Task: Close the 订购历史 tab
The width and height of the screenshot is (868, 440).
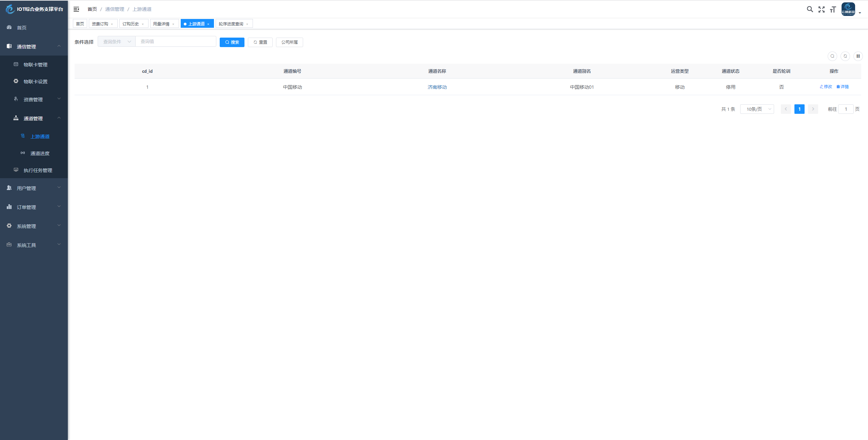Action: pyautogui.click(x=143, y=24)
